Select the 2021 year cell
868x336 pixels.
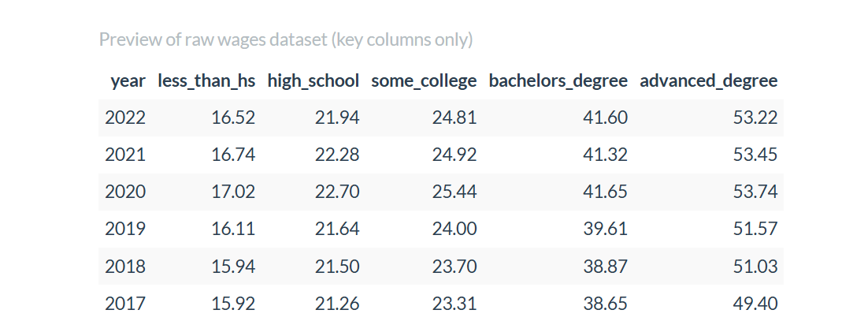click(x=125, y=155)
